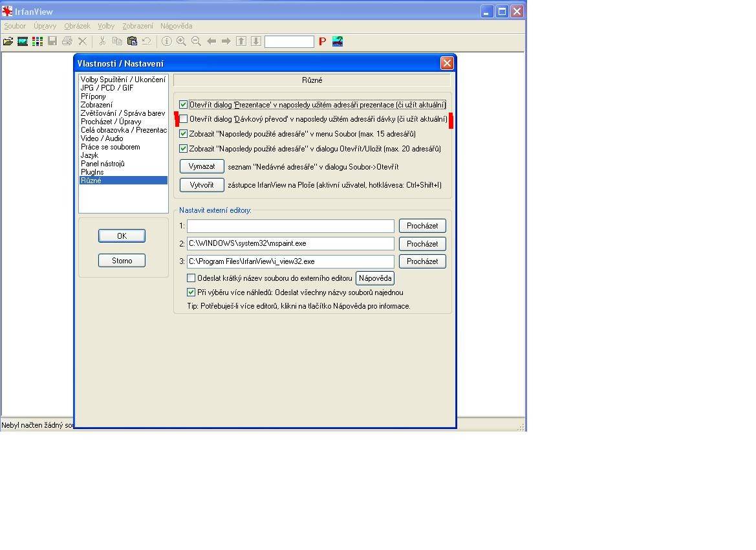Click the mspaint.exe editor path field
This screenshot has width=756, height=550.
pyautogui.click(x=291, y=244)
